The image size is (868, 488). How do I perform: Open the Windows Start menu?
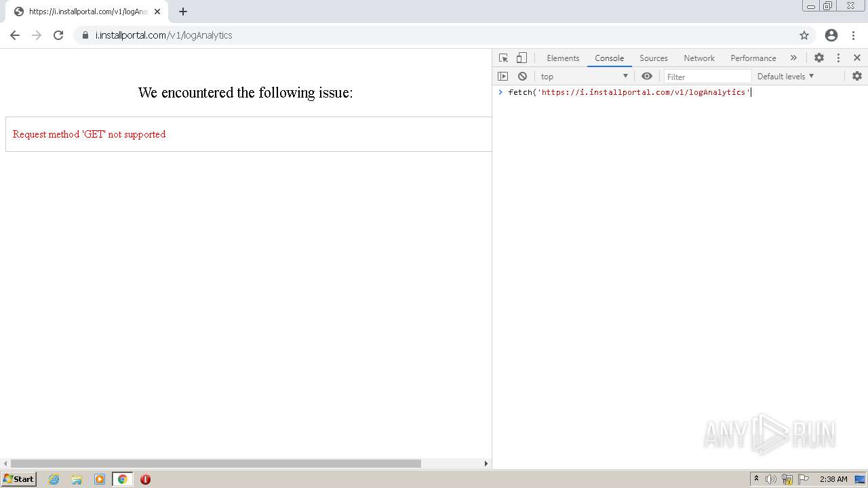(18, 479)
